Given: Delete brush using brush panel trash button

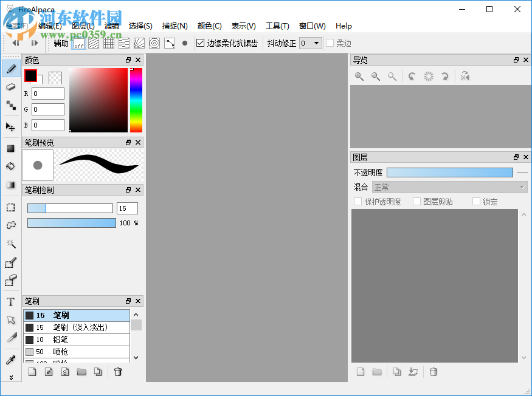Looking at the screenshot, I should click(117, 371).
